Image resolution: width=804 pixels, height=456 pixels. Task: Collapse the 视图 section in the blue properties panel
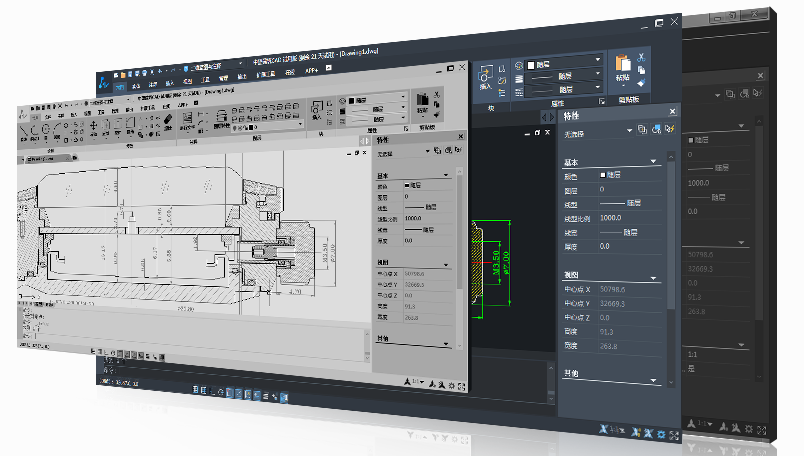click(653, 278)
